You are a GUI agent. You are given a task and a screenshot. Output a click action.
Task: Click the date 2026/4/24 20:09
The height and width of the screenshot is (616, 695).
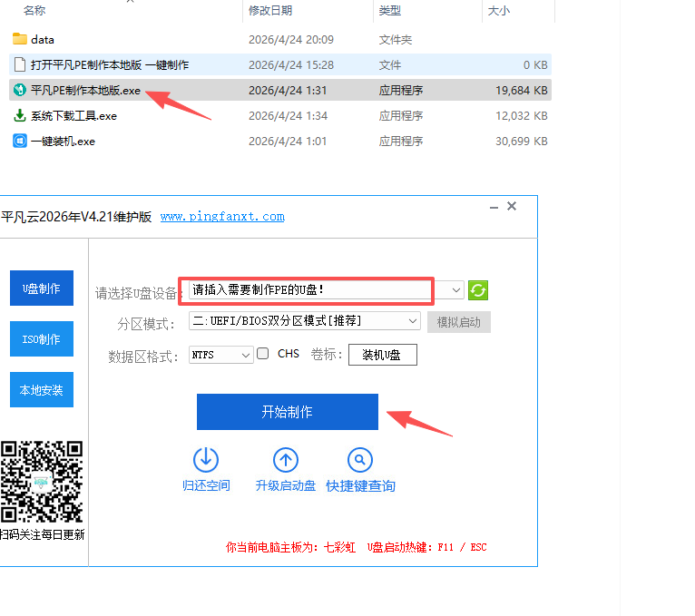[x=290, y=39]
